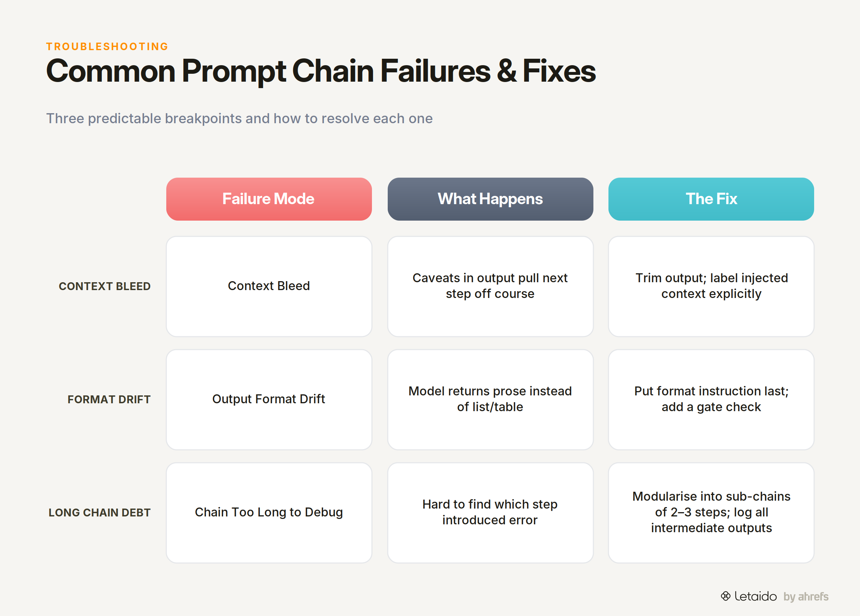
Task: Click Model returns prose instead card
Action: click(490, 400)
